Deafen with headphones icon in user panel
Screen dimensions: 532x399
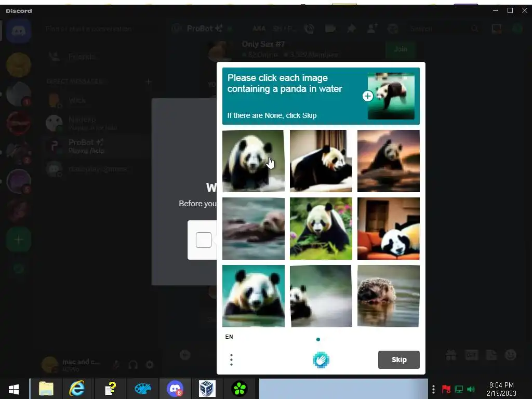tap(133, 365)
